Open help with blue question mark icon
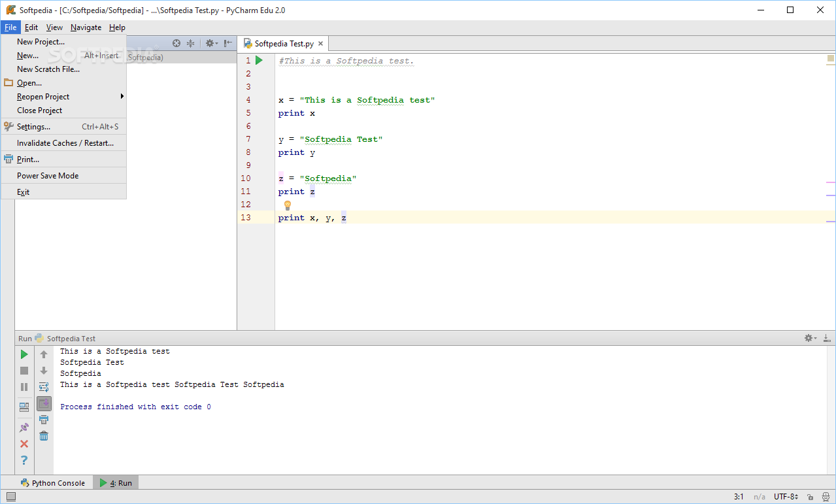This screenshot has height=504, width=836. (24, 460)
